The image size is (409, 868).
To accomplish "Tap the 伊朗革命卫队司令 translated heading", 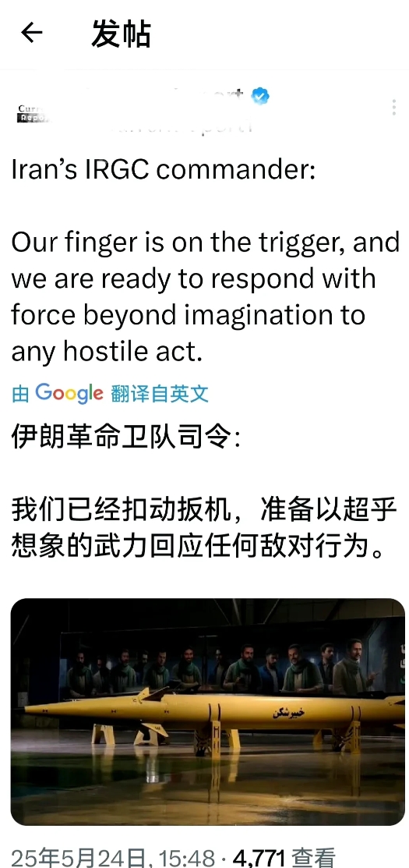I will point(126,438).
